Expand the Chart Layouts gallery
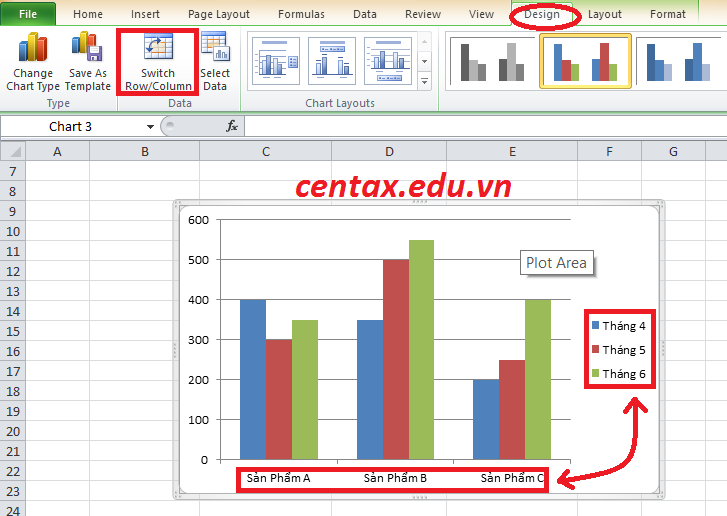The image size is (727, 516). (424, 81)
